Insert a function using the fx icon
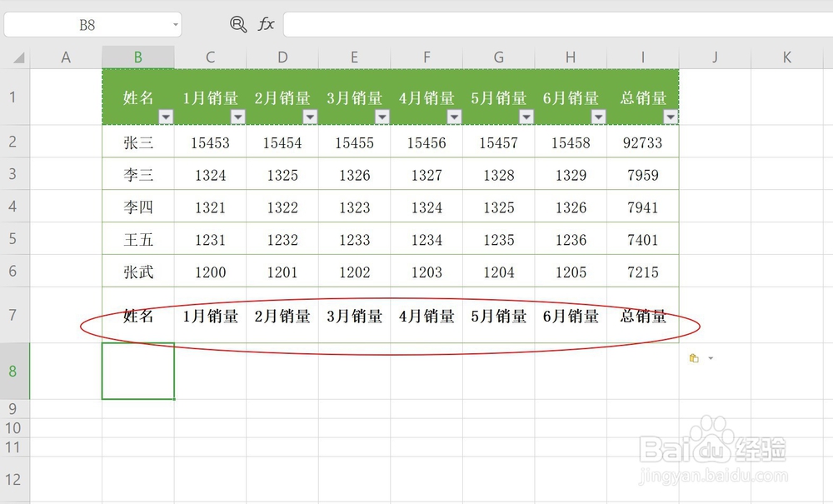 (267, 24)
